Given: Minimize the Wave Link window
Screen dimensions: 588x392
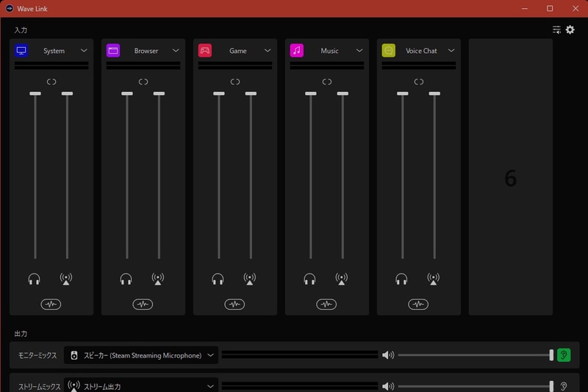Looking at the screenshot, I should tap(525, 8).
